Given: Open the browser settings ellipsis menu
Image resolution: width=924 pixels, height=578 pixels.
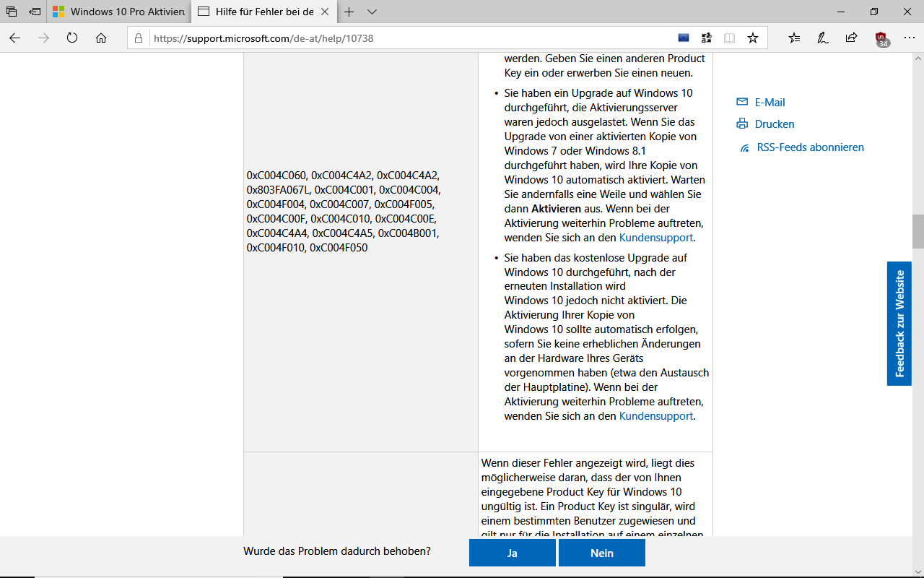Looking at the screenshot, I should point(908,38).
